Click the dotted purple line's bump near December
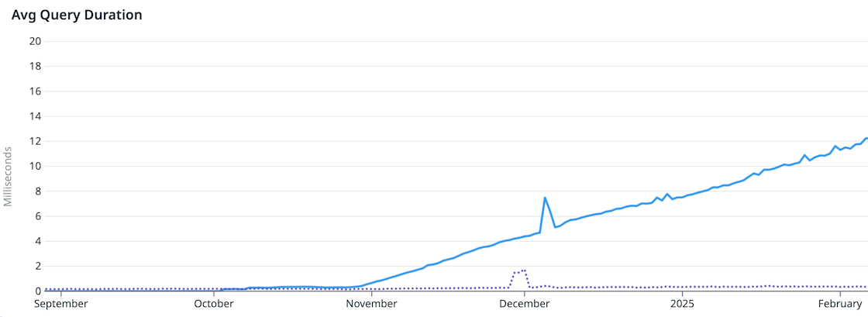Screen dimensions: 868x317 [x=519, y=271]
